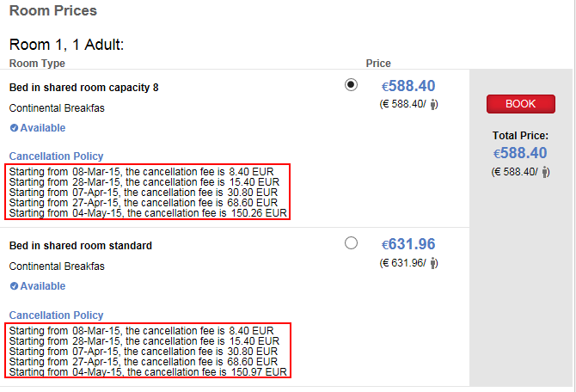Click the Room Prices heading
Screen dimensions: 576x392
pyautogui.click(x=53, y=10)
